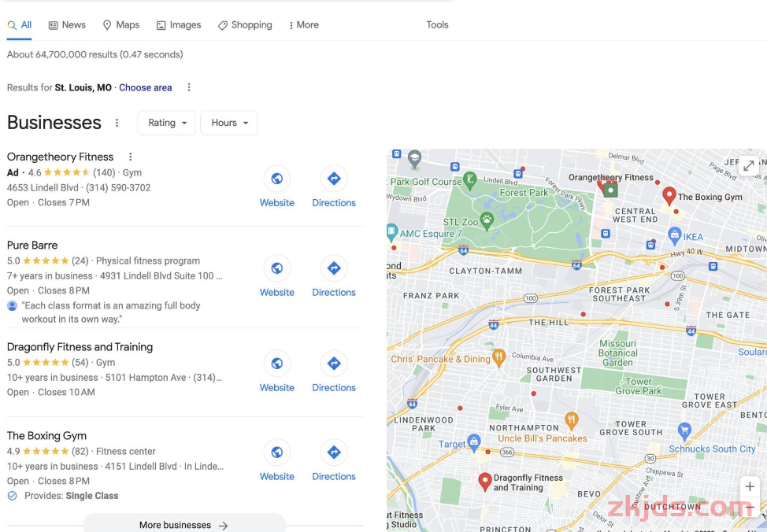Viewport: 767px width, 532px height.
Task: Get Directions to Dragonfly Fitness and Training
Action: (x=334, y=364)
